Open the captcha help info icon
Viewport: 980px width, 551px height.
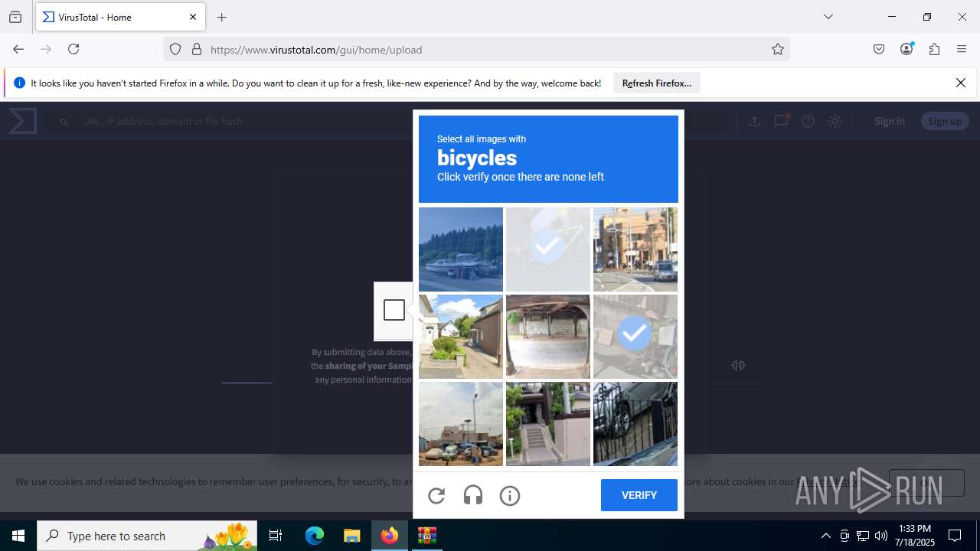[x=510, y=496]
